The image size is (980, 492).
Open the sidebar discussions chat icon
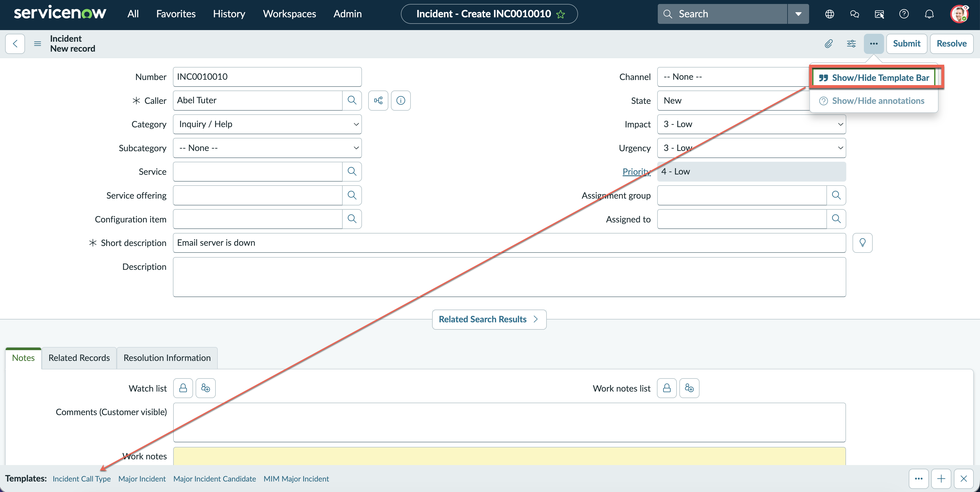click(855, 14)
